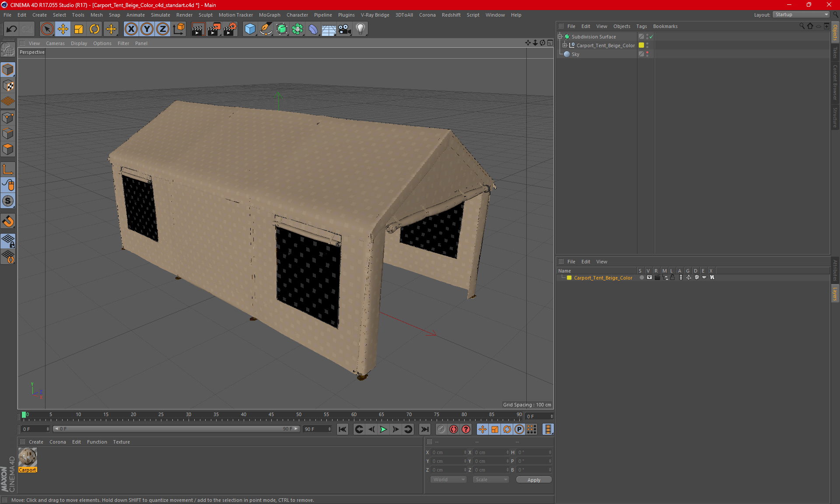Activate the Scale tool
Viewport: 840px width, 504px height.
(79, 29)
